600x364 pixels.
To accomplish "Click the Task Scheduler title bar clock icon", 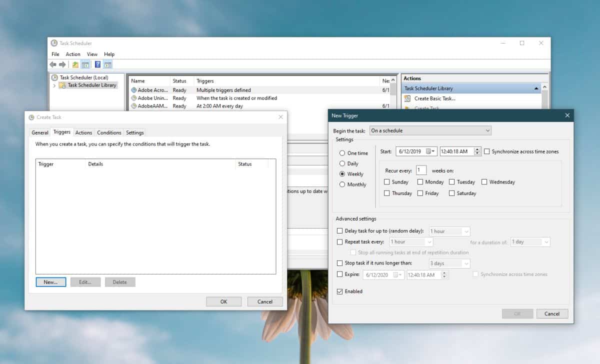I will [54, 43].
